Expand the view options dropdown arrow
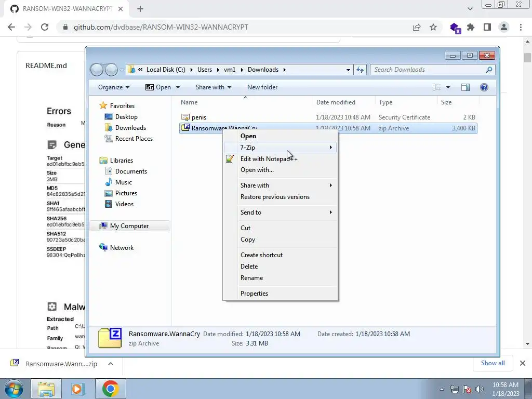This screenshot has height=399, width=532. pyautogui.click(x=448, y=87)
